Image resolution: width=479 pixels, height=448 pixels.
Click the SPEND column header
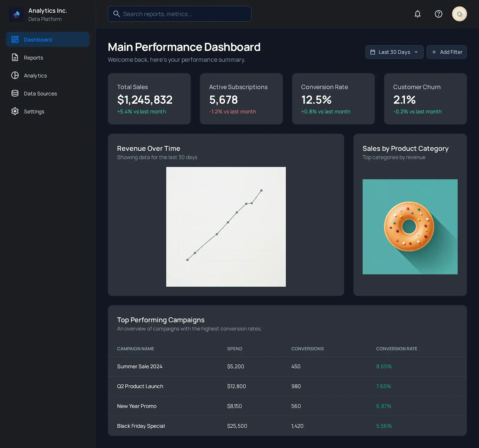[235, 349]
